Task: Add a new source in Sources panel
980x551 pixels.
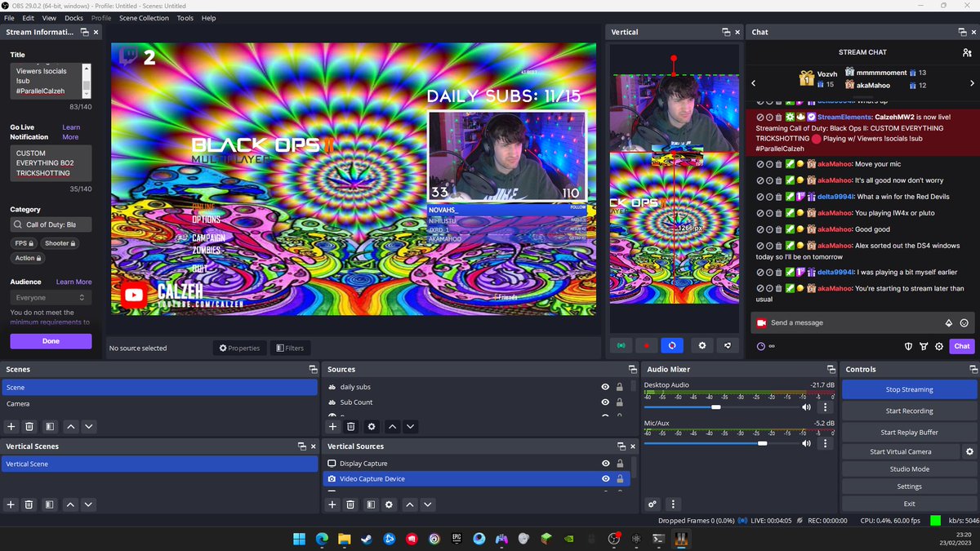Action: tap(332, 426)
